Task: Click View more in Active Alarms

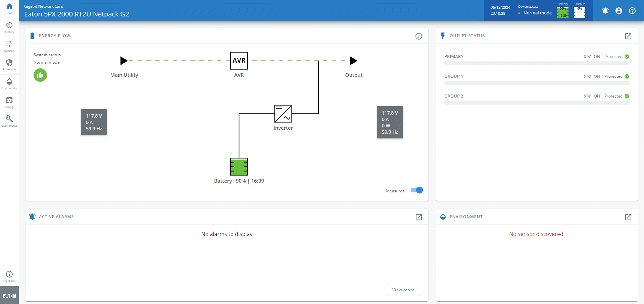Action: point(403,290)
